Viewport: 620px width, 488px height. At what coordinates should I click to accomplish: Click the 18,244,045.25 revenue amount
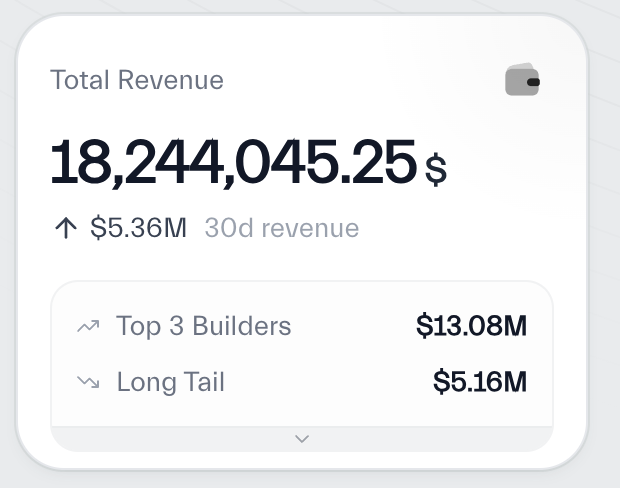(233, 162)
